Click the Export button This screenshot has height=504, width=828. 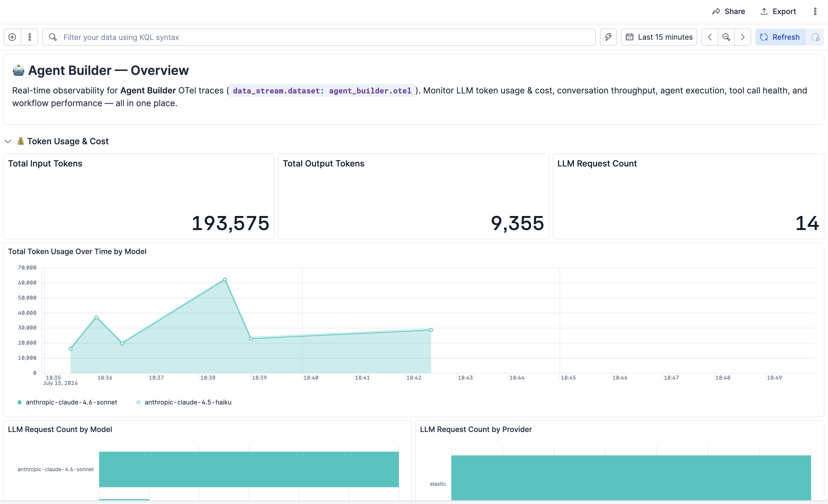[778, 11]
